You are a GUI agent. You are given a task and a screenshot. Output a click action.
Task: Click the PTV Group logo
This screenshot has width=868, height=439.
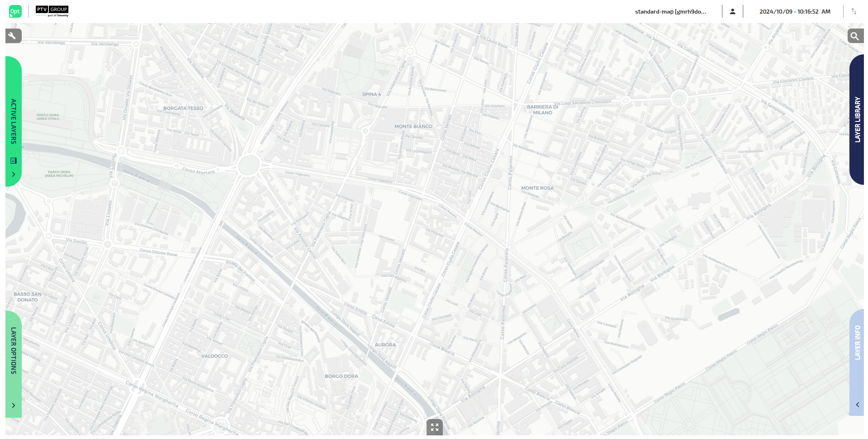point(52,11)
